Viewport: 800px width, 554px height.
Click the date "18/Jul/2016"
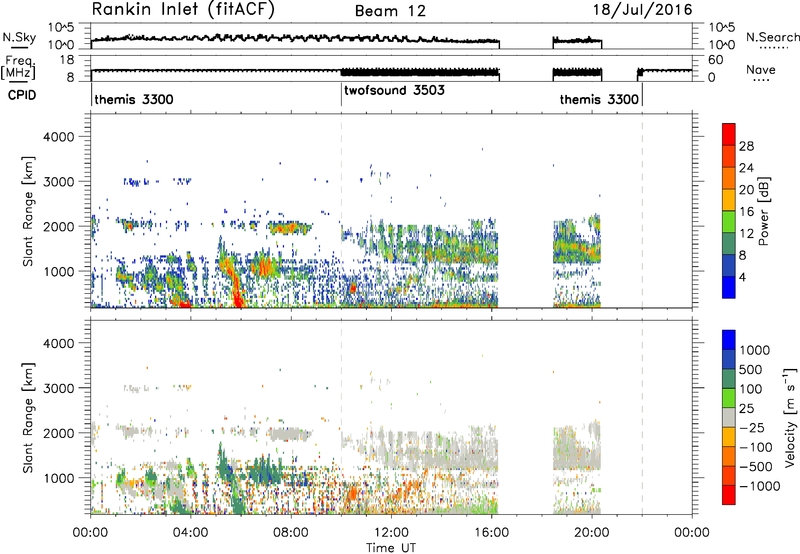click(642, 10)
